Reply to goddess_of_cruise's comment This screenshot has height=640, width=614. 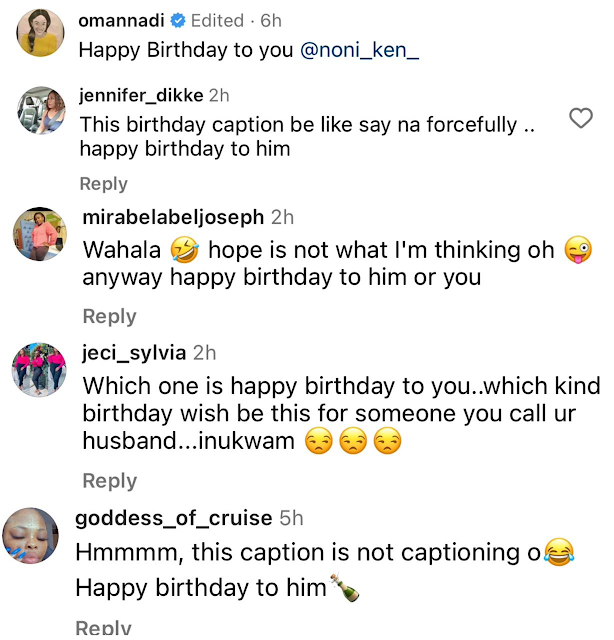(x=104, y=628)
